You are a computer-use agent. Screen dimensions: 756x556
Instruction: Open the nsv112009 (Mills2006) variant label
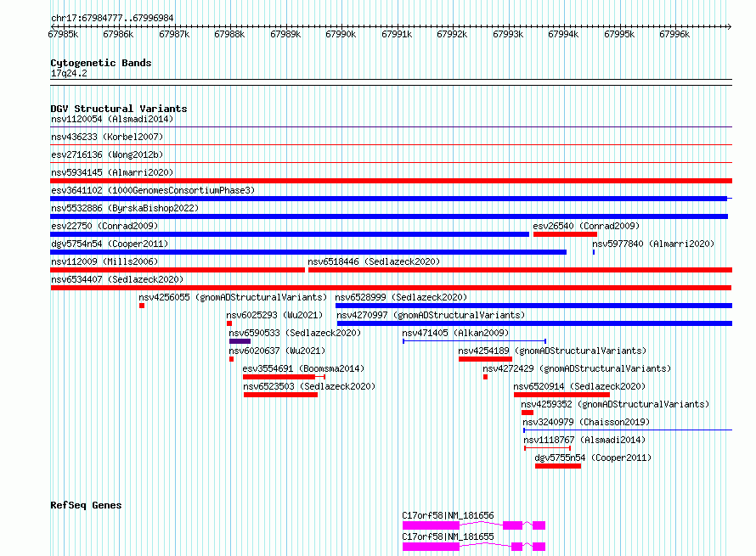(x=104, y=261)
